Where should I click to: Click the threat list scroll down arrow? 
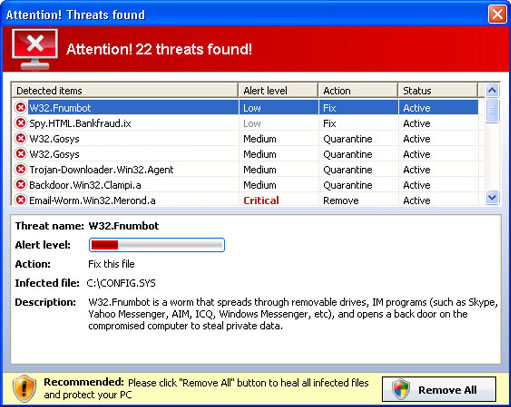click(x=492, y=197)
